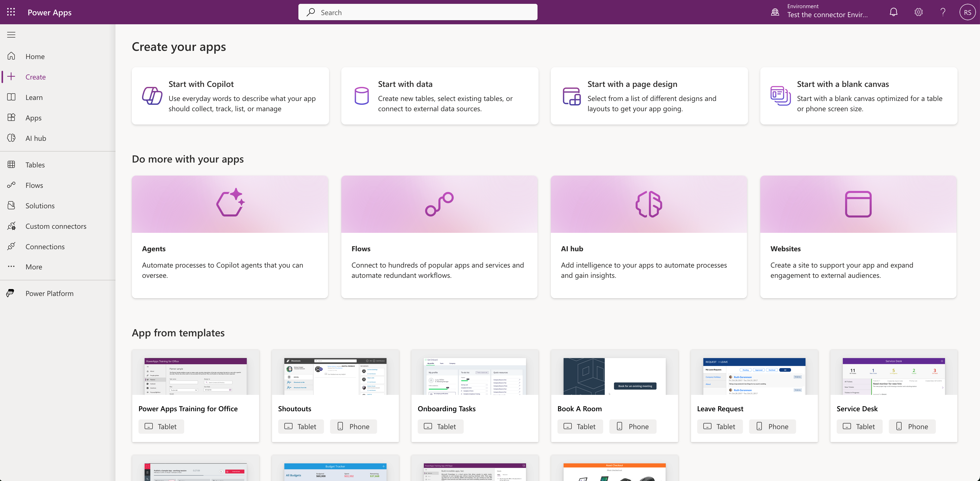Go to Tables in the sidebar
Image resolution: width=980 pixels, height=481 pixels.
pos(35,165)
